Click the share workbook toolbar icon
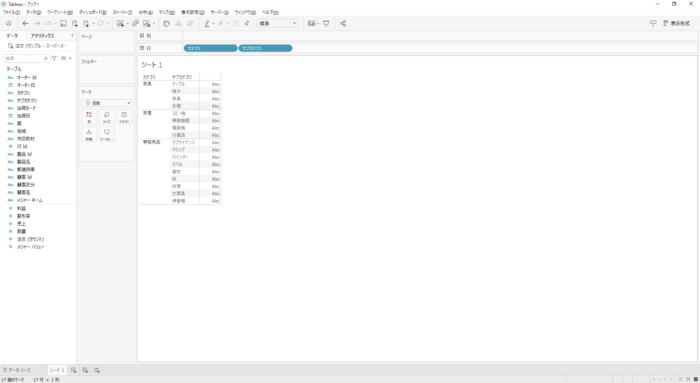The image size is (700, 383). click(x=343, y=24)
